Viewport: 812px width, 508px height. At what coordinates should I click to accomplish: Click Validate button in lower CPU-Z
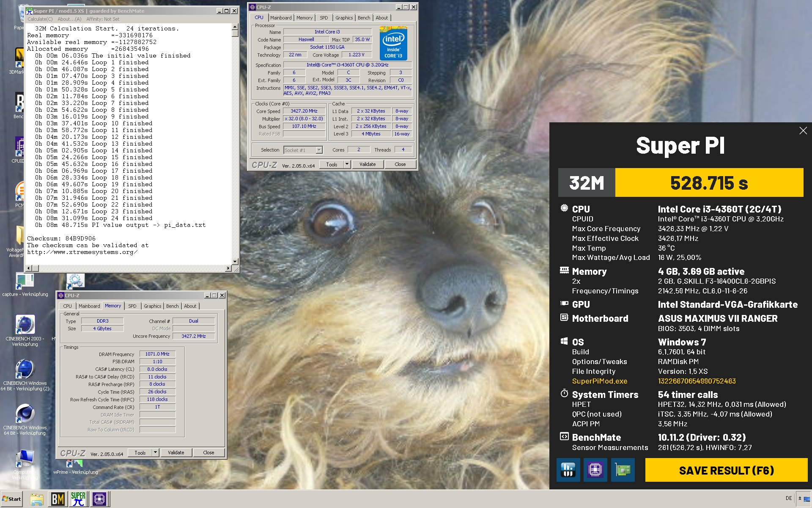(176, 453)
